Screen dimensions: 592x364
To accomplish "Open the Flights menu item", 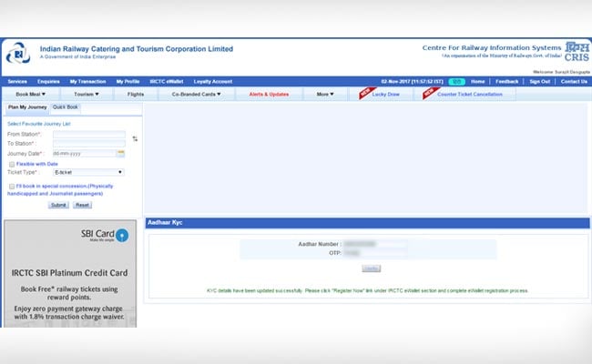I will [x=136, y=94].
